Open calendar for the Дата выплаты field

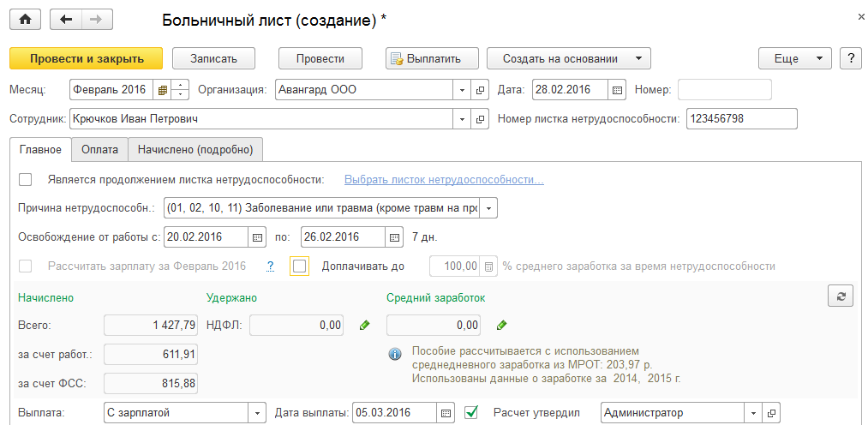[x=446, y=413]
